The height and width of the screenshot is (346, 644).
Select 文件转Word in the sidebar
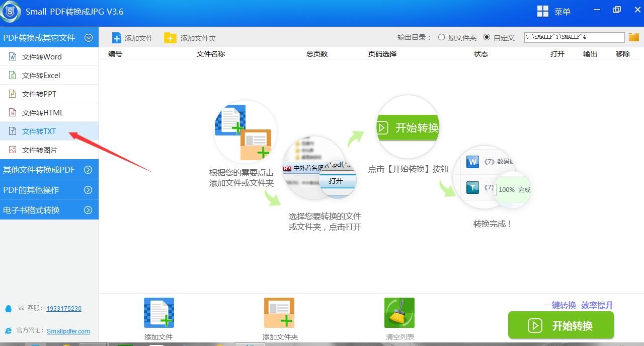[x=42, y=57]
